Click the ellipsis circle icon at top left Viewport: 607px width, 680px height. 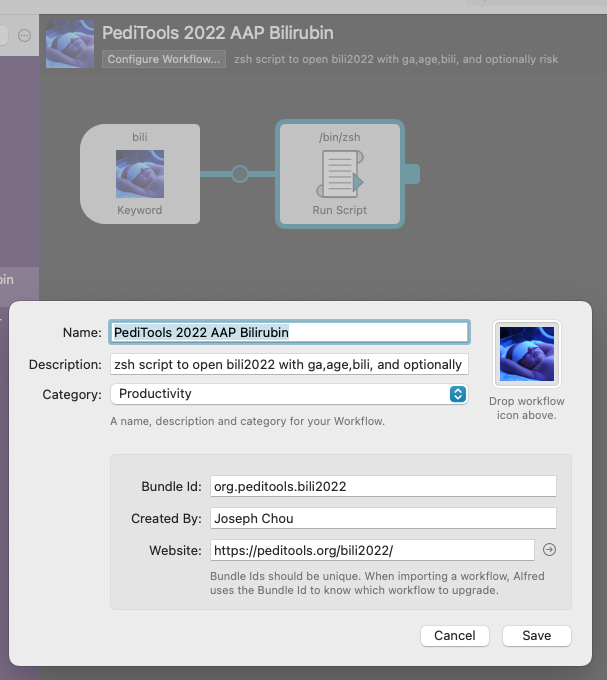(24, 35)
